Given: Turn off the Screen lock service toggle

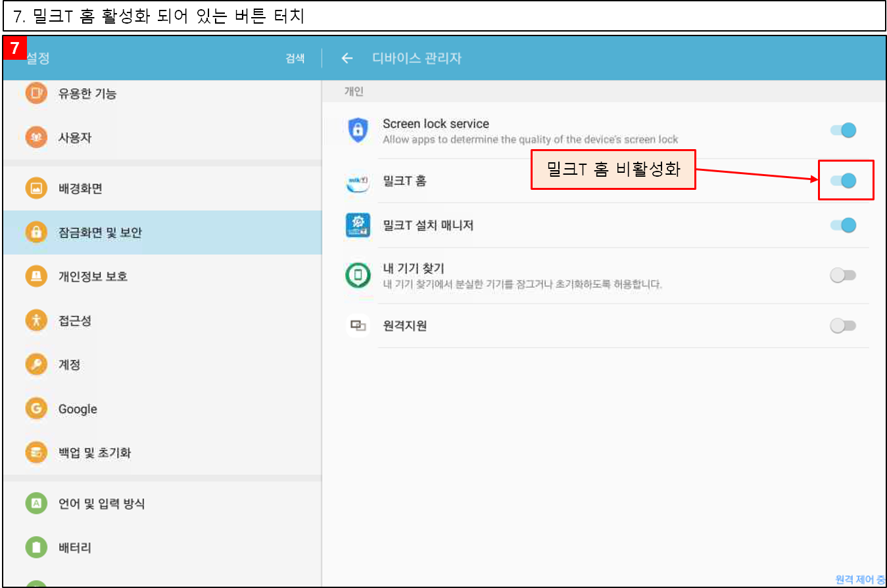Looking at the screenshot, I should pos(843,130).
